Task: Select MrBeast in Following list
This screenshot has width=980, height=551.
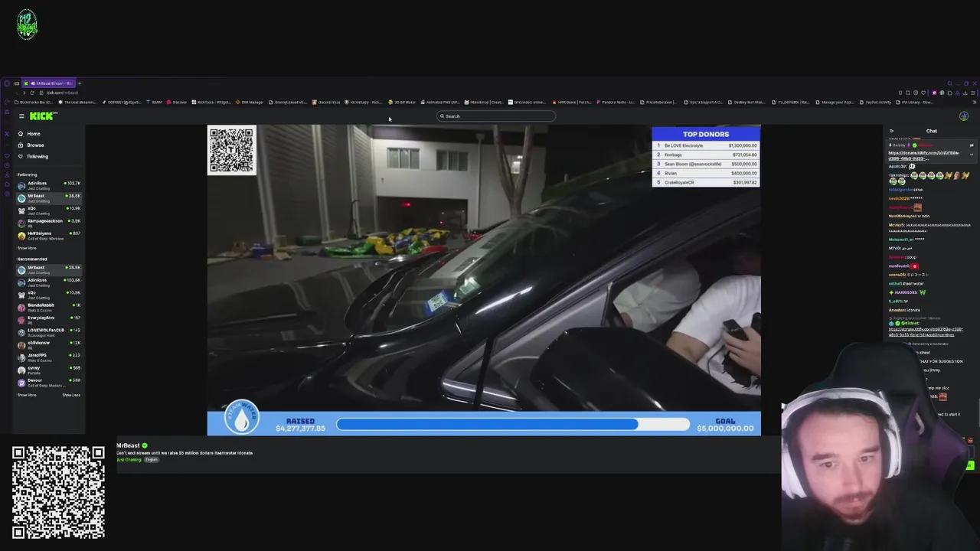Action: [49, 197]
